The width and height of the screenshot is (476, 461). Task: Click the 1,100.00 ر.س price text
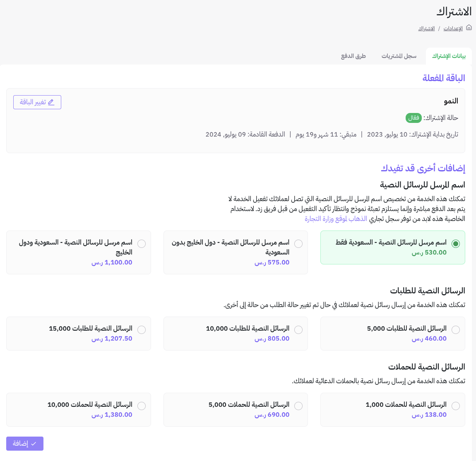click(112, 262)
